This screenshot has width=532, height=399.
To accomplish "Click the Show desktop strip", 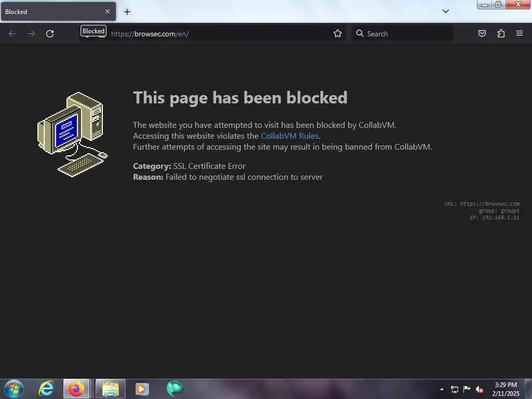I will 528,389.
